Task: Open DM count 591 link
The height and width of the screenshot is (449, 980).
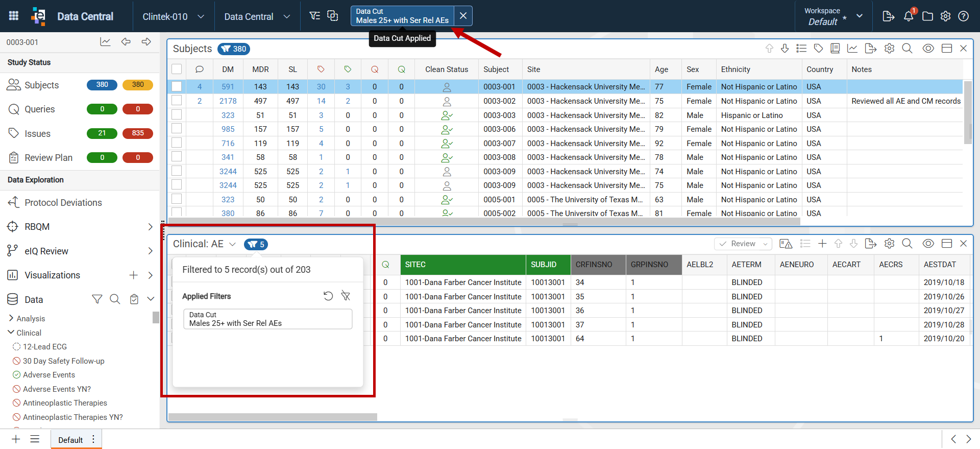Action: [228, 87]
